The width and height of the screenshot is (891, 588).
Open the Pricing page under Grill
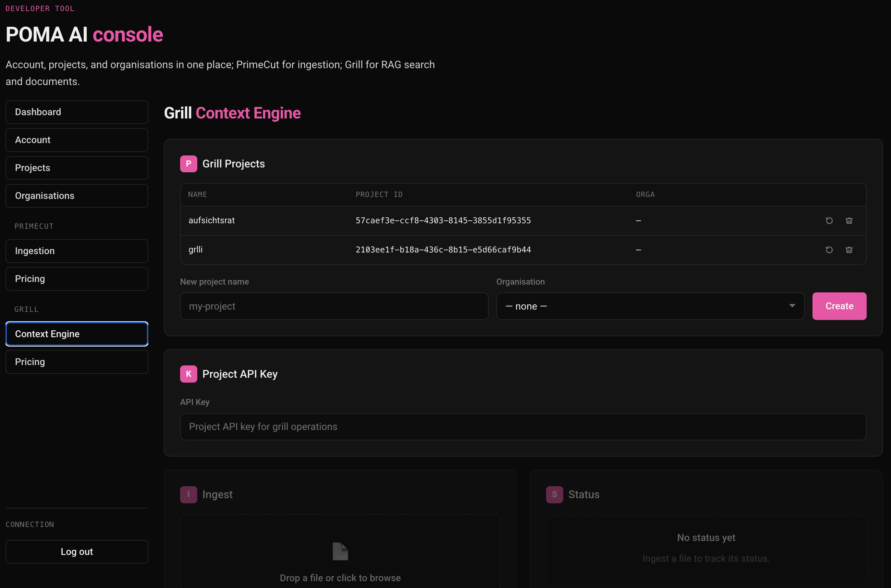(x=77, y=362)
